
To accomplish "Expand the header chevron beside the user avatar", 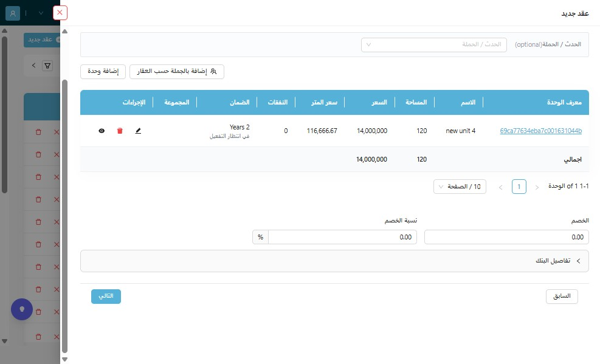I will coord(41,13).
